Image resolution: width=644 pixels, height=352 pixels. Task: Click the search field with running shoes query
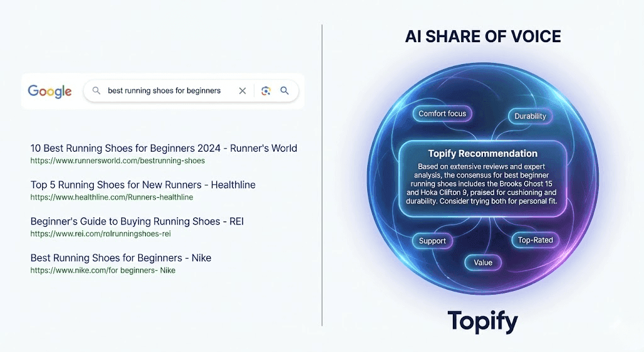tap(191, 91)
